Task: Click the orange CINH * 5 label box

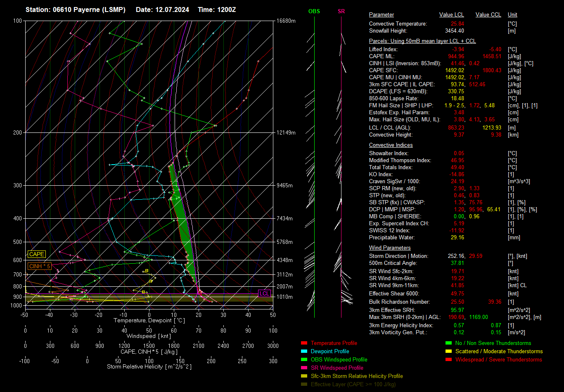Action: pyautogui.click(x=40, y=266)
